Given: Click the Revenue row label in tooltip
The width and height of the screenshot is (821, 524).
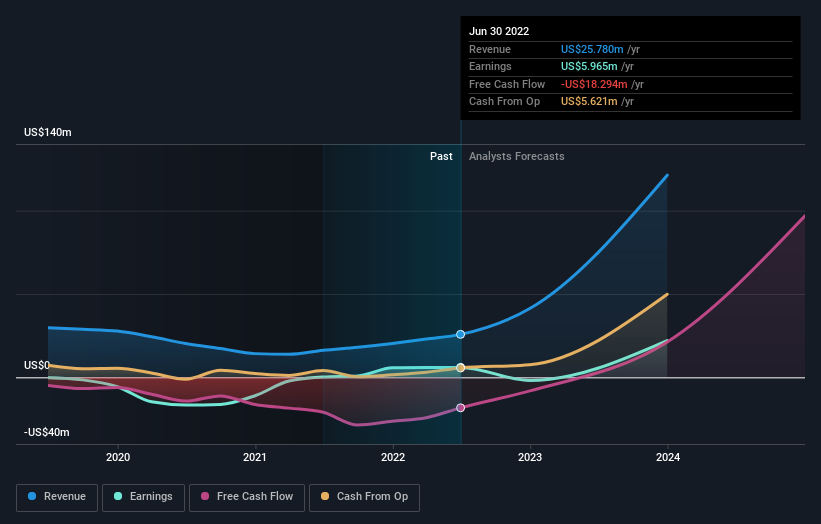Looking at the screenshot, I should [x=490, y=49].
